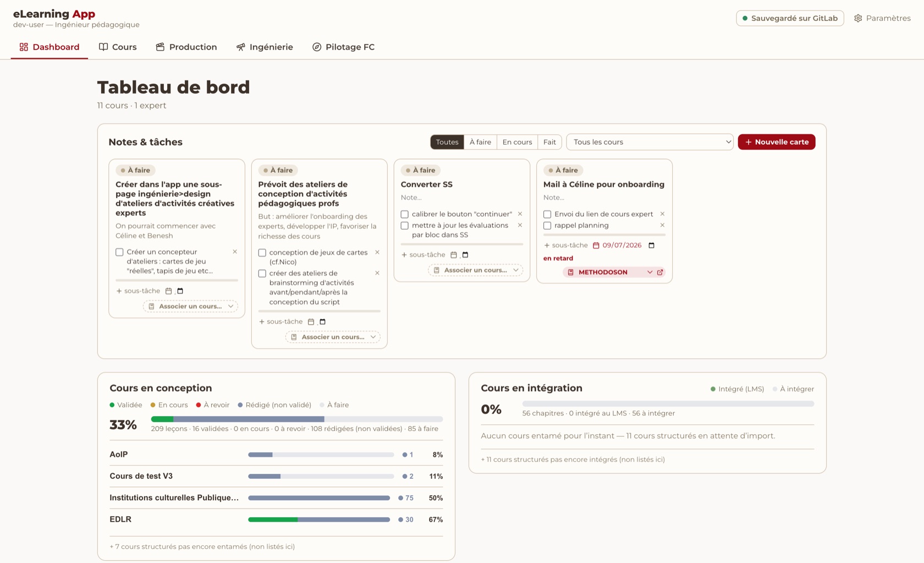Open 'Associer un cours' on Converter SS card

coord(476,270)
